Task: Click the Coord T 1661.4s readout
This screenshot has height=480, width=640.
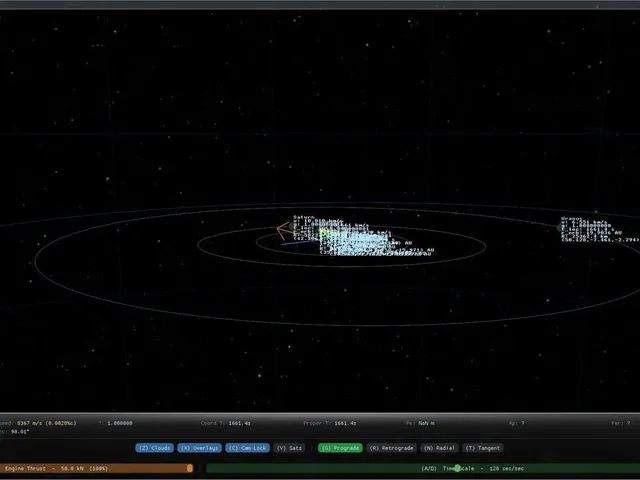Action: click(225, 423)
